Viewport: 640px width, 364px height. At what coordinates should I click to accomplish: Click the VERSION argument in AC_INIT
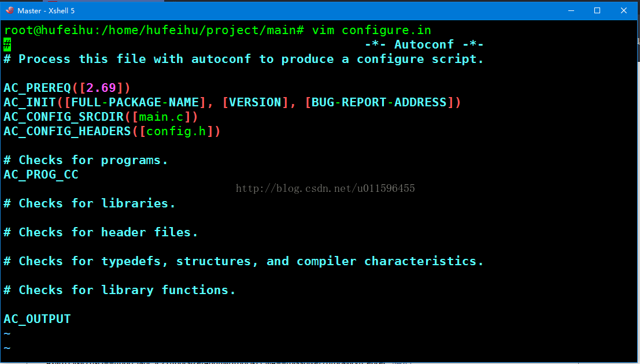(255, 102)
